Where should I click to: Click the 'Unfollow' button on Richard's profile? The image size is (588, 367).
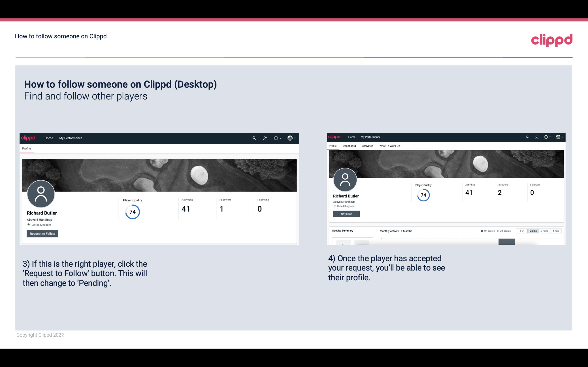(346, 214)
